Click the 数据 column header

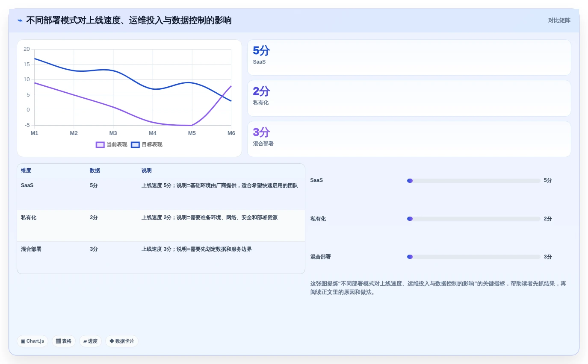click(x=95, y=170)
